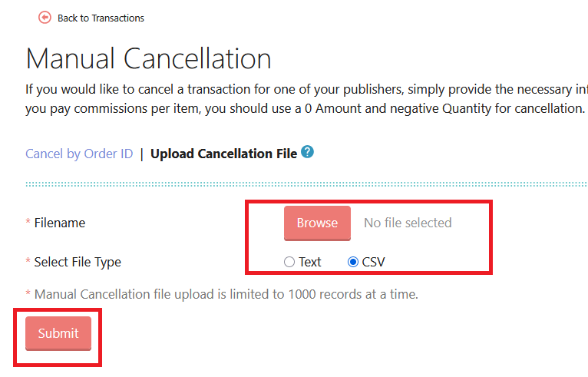Click the Text file type label

pyautogui.click(x=310, y=262)
